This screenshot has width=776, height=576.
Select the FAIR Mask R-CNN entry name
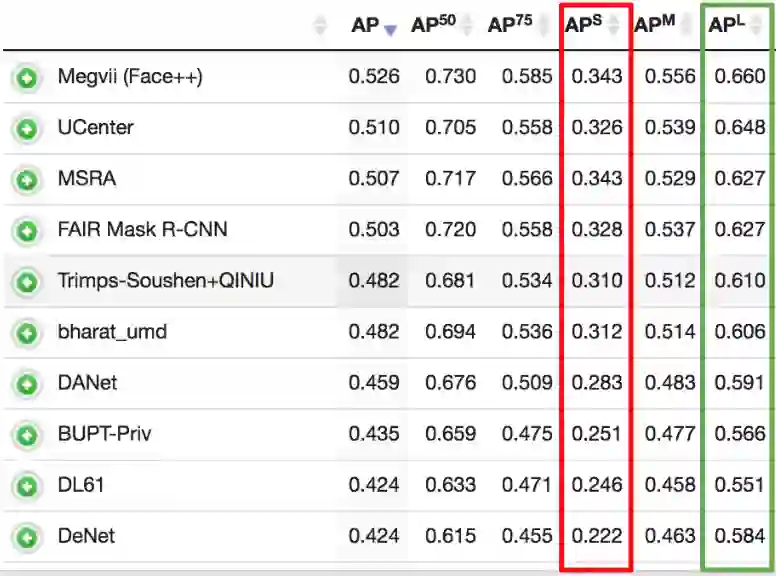coord(142,229)
